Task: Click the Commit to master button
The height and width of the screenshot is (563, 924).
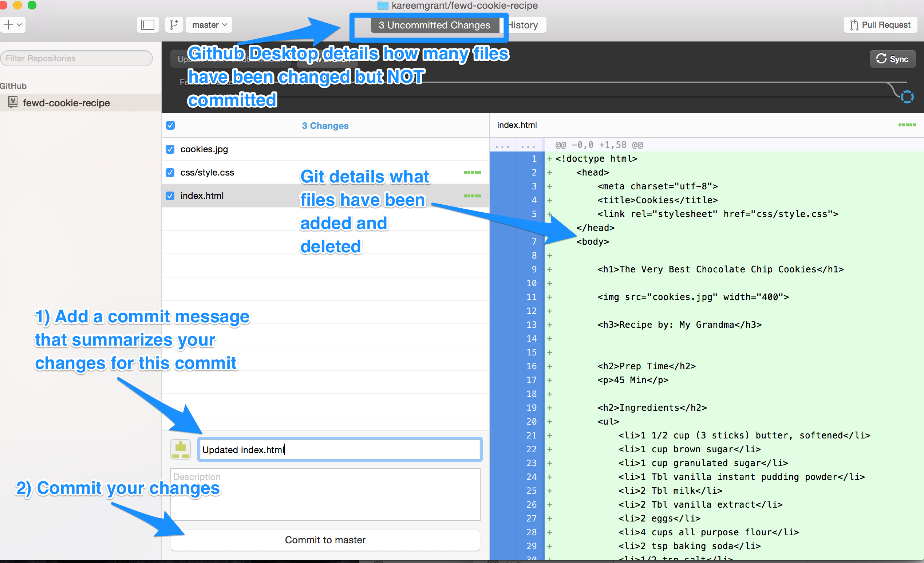Action: click(x=325, y=540)
